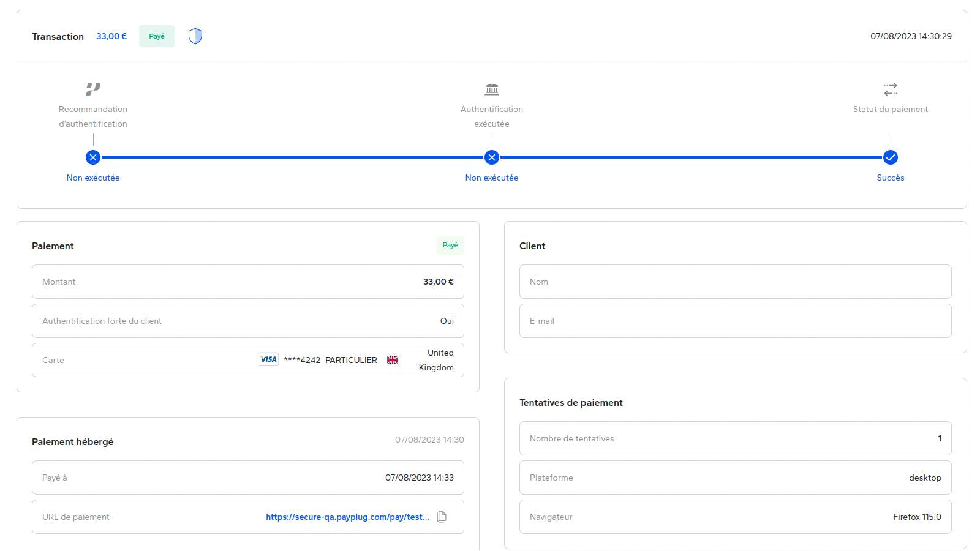Click the Tentatives de paiement heading
980x551 pixels.
pos(571,403)
